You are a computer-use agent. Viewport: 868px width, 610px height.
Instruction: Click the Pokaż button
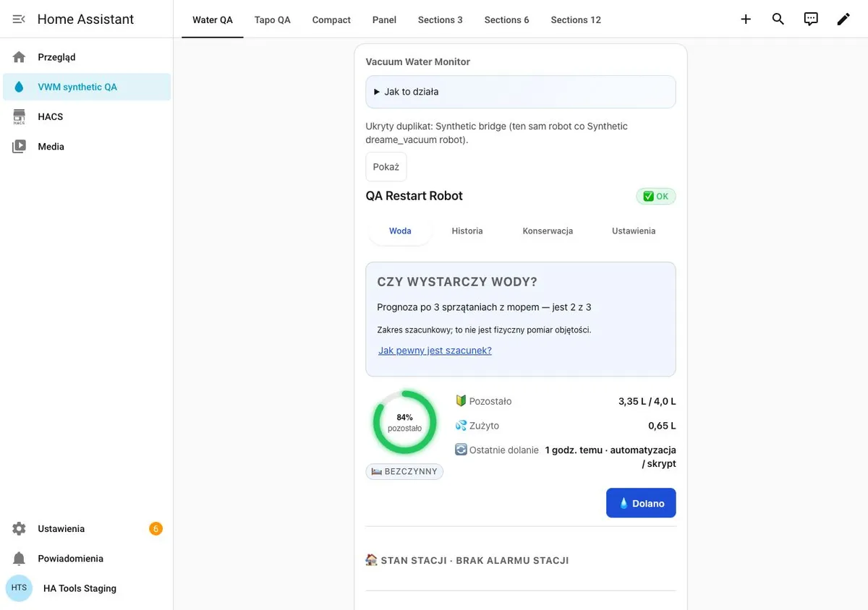pos(386,167)
